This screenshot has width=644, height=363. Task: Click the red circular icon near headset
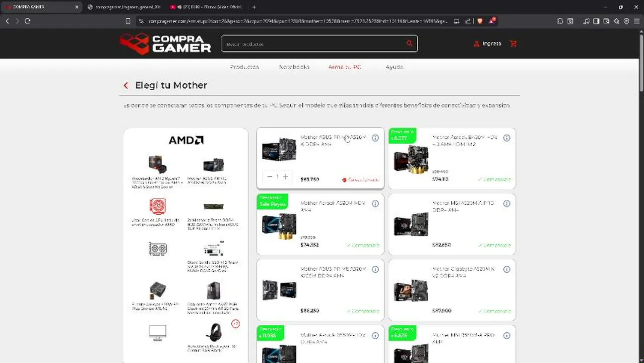coord(235,324)
